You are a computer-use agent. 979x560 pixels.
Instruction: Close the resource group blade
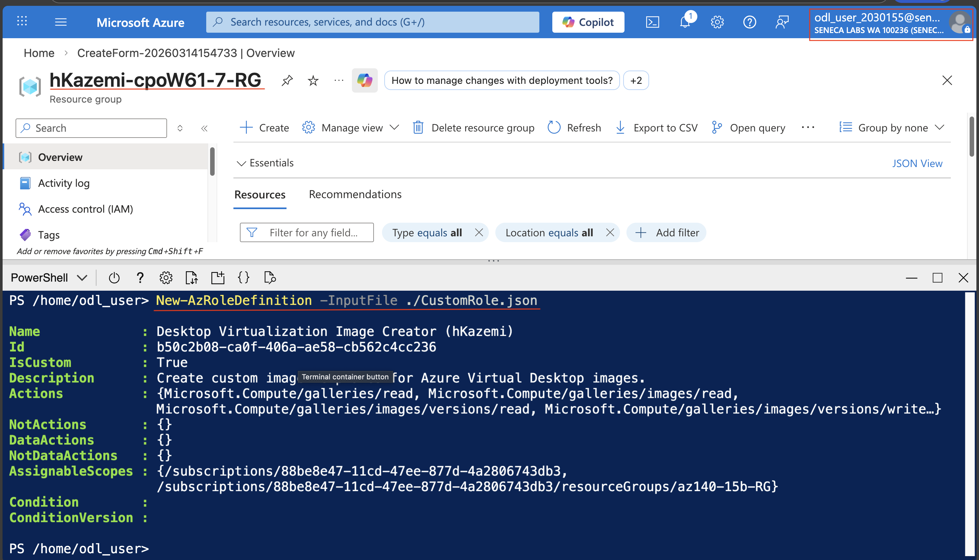947,80
